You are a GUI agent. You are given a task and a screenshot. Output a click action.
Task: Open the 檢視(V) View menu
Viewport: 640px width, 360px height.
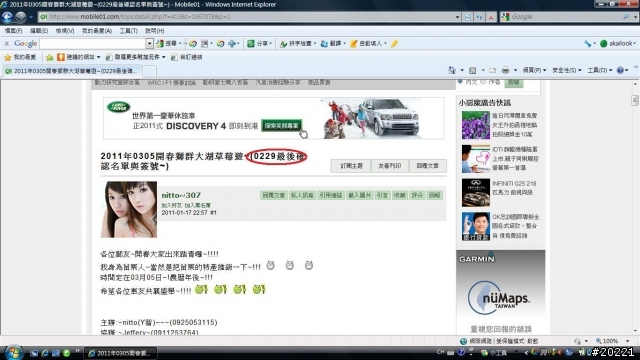[x=65, y=31]
